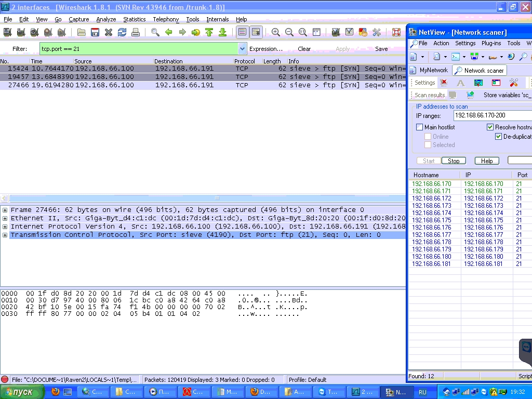This screenshot has width=532, height=399.
Task: Expand the Ethernet II details
Action: click(x=5, y=218)
